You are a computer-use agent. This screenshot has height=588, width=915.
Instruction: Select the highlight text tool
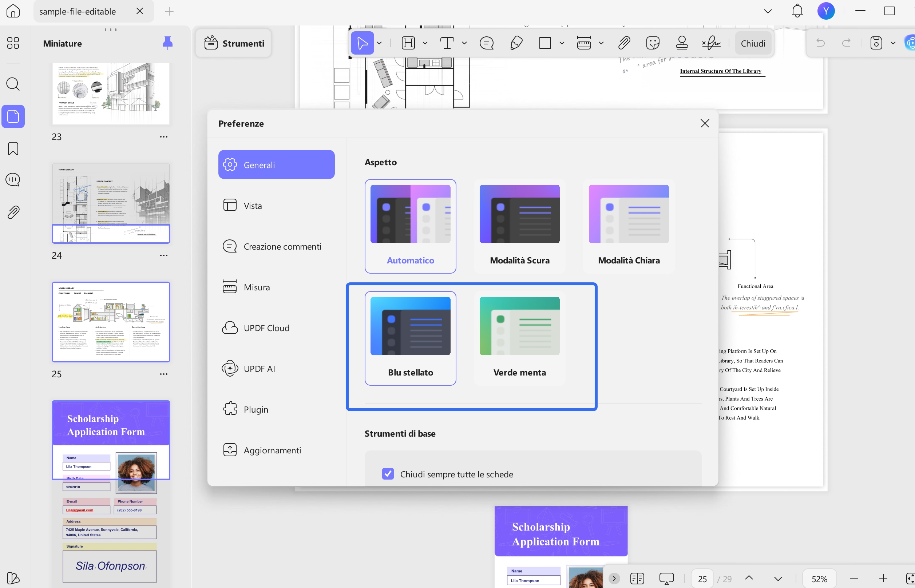click(x=408, y=43)
